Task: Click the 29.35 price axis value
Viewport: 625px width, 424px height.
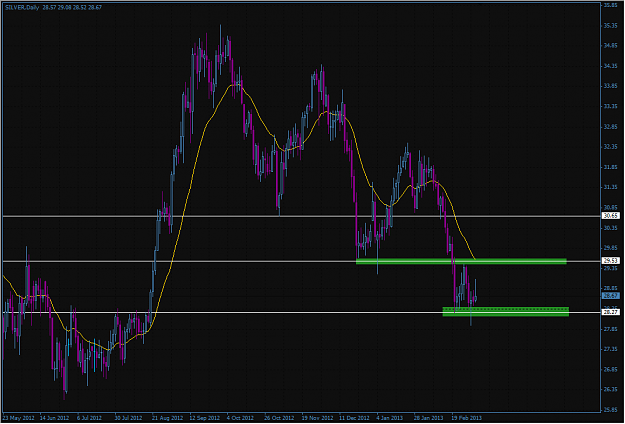Action: tap(611, 268)
